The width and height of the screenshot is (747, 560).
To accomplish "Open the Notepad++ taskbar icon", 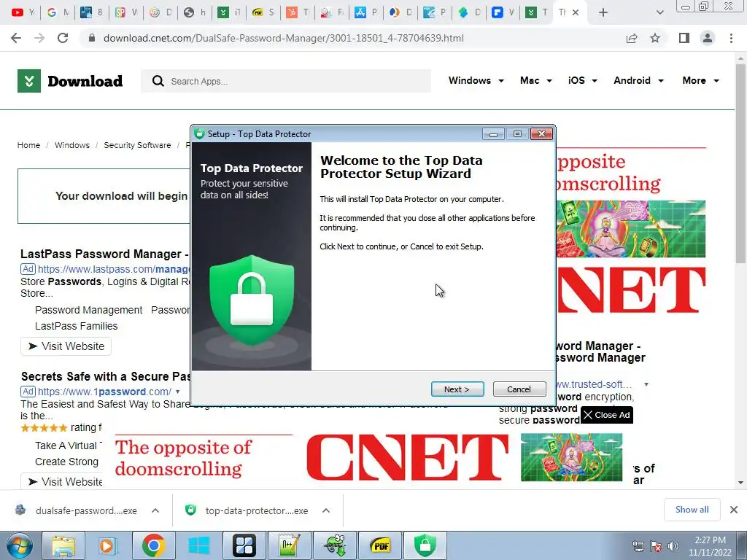I will [290, 545].
